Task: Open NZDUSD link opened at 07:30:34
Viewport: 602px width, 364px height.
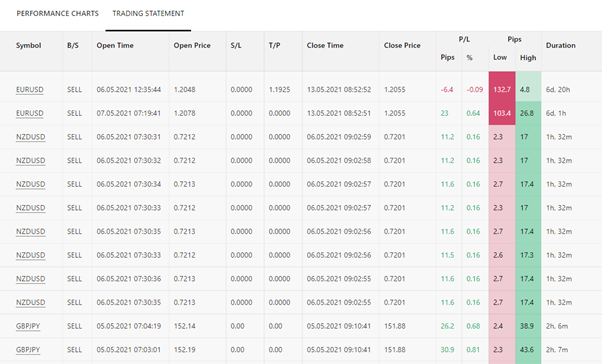Action: pos(30,184)
